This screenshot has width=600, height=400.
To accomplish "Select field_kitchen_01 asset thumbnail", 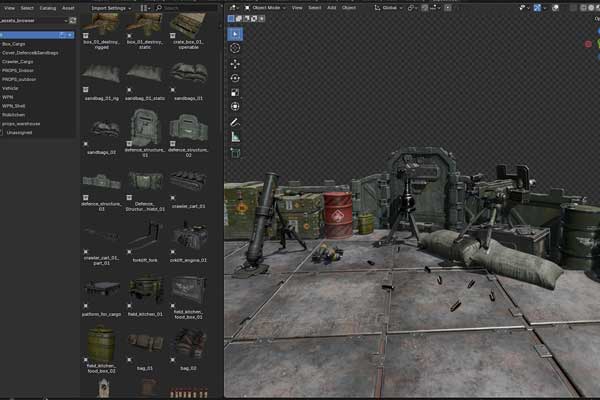I will pos(145,289).
